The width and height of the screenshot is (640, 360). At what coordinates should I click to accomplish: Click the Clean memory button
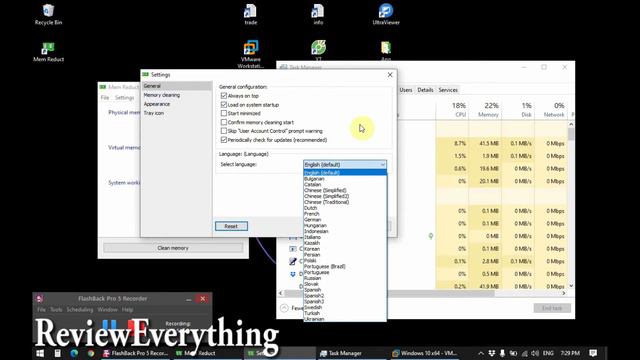click(173, 248)
